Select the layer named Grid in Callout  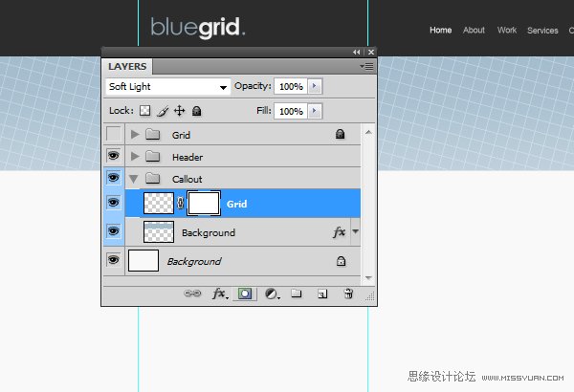click(x=242, y=203)
